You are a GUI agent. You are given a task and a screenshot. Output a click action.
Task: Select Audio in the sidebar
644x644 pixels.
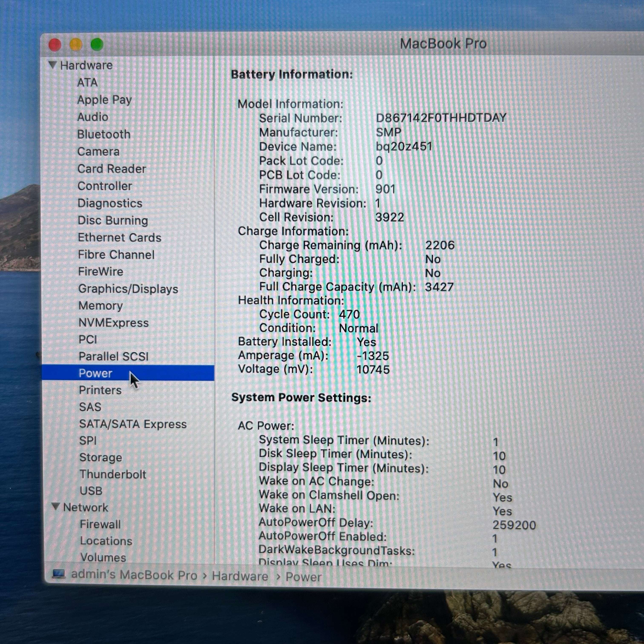(x=93, y=117)
